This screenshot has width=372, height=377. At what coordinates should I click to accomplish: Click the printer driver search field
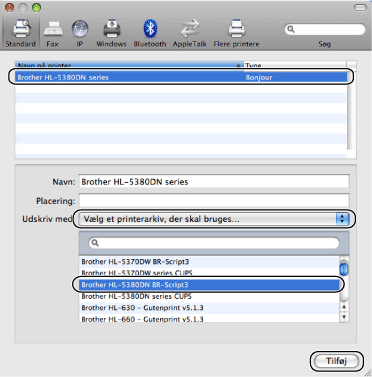click(214, 243)
